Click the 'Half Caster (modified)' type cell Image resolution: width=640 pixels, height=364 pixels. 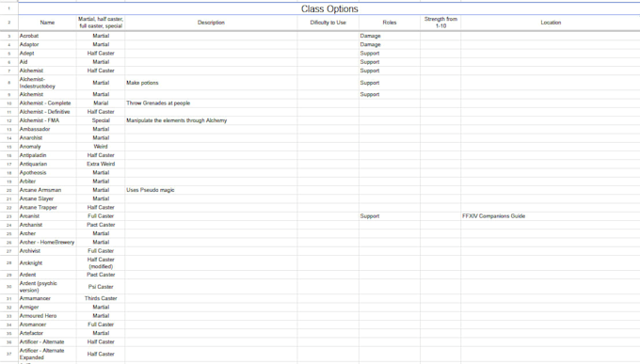click(x=101, y=263)
